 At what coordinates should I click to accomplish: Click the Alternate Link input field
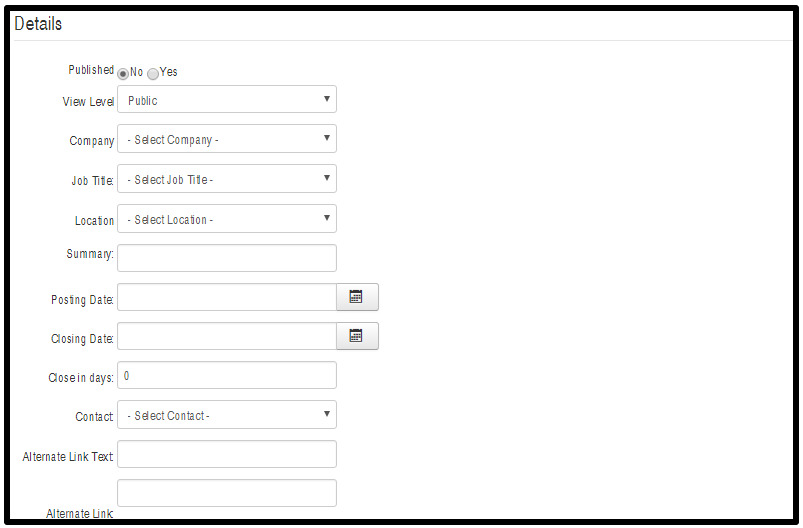(227, 493)
